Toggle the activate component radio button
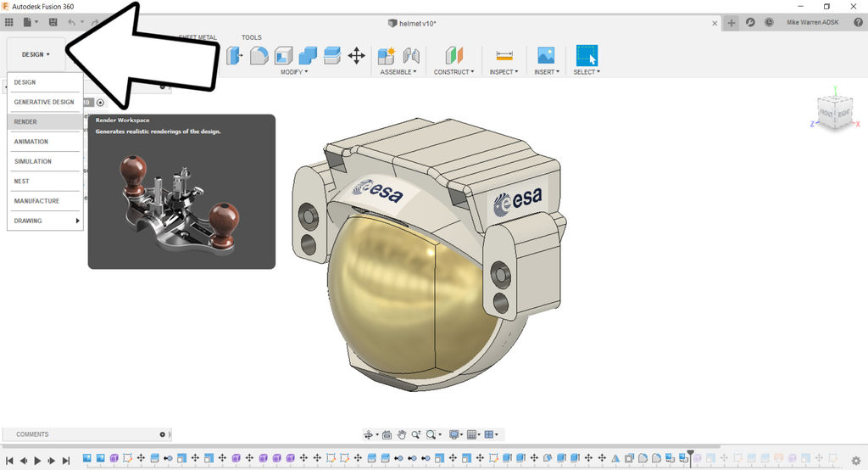 click(100, 103)
